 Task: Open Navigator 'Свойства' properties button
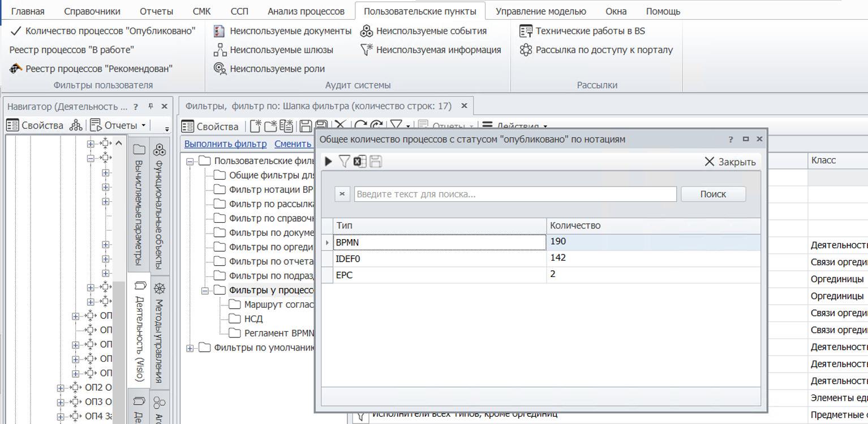tap(35, 125)
